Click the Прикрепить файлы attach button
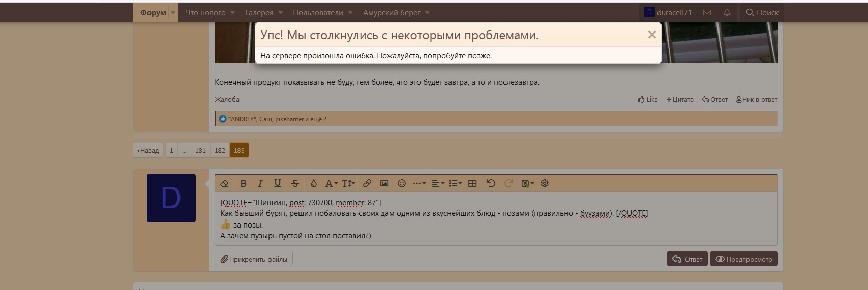Viewport: 868px width, 290px height. click(254, 259)
